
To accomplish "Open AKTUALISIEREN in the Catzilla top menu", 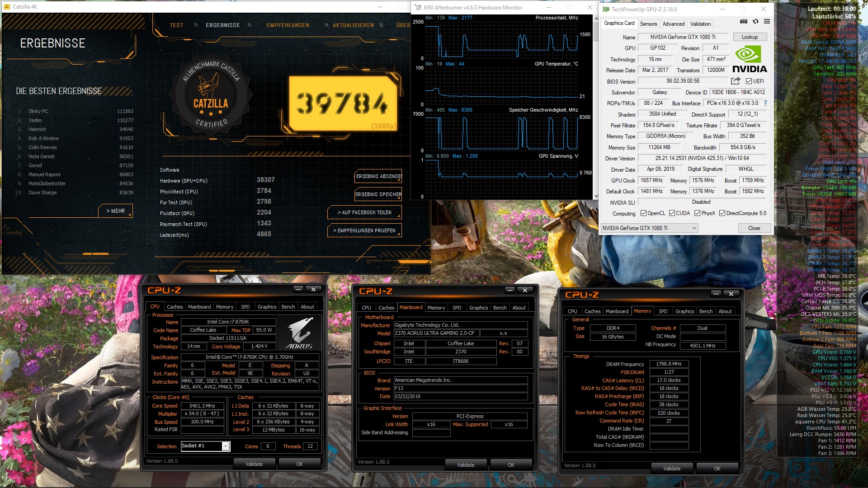I will tap(353, 25).
